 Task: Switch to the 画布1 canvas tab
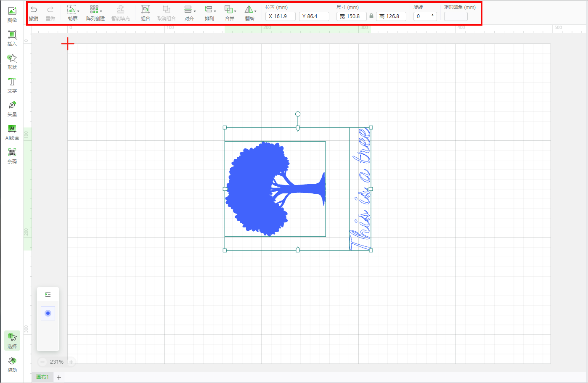pyautogui.click(x=42, y=377)
